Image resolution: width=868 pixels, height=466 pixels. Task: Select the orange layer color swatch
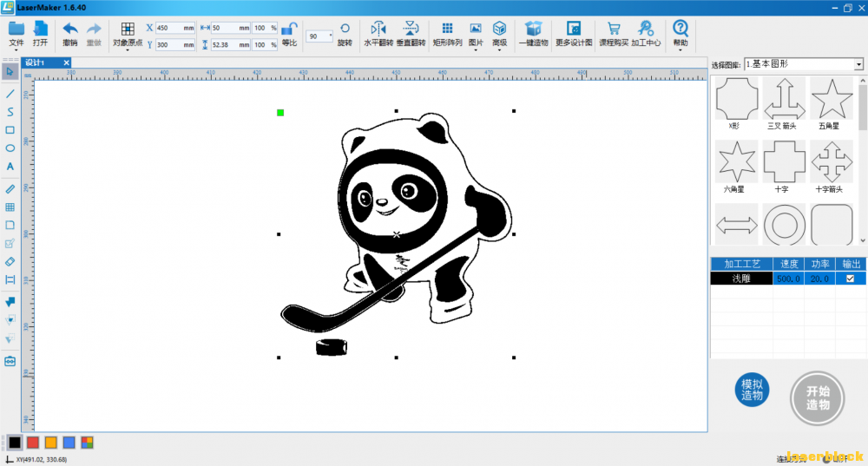[x=51, y=443]
